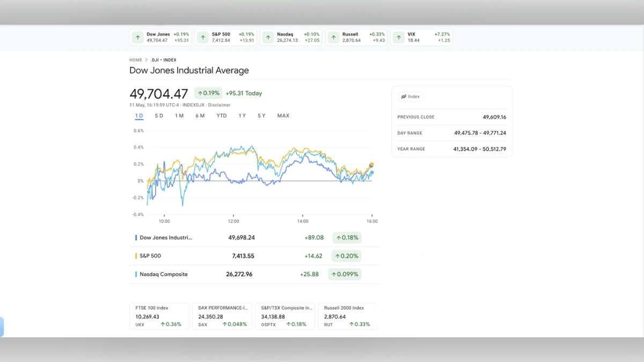Image resolution: width=644 pixels, height=362 pixels.
Task: Select the YTD chart range tab
Action: point(222,116)
